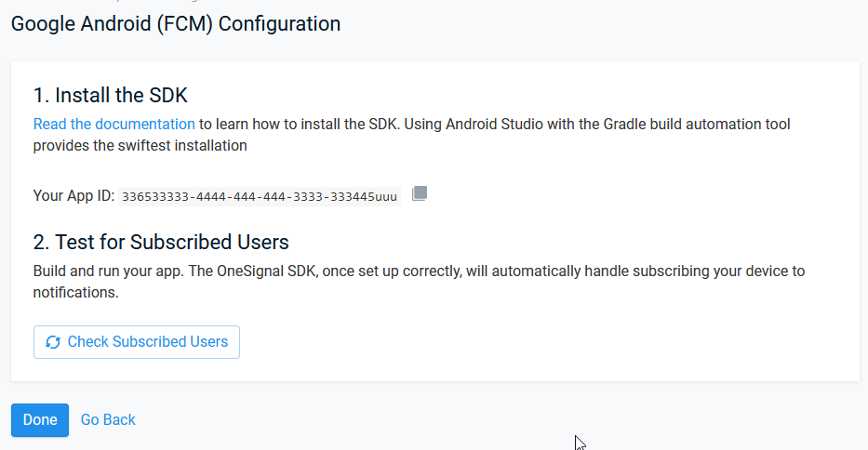Click the Google Android (FCM) Configuration title

coord(176,24)
